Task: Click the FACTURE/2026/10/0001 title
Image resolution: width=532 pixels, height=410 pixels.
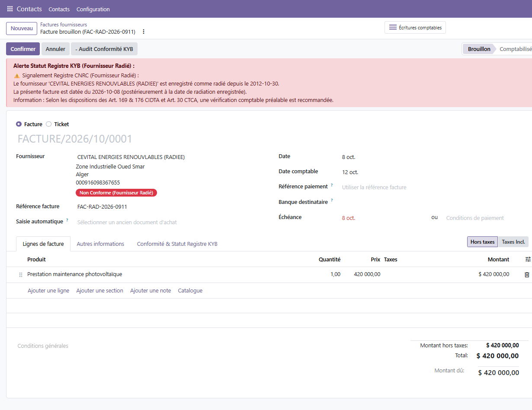Action: click(75, 139)
